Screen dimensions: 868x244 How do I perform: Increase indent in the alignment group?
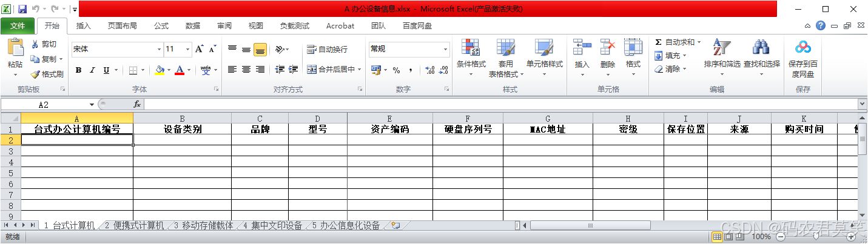[293, 70]
